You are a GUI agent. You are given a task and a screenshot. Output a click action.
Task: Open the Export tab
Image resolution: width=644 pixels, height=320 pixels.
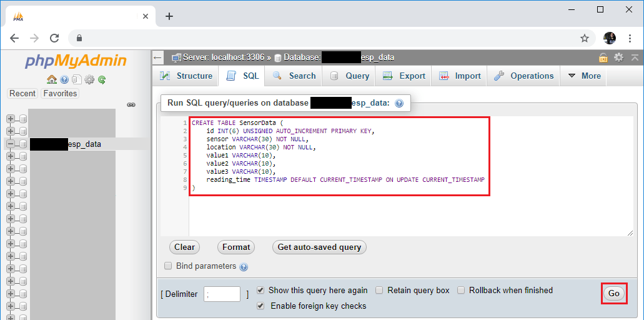[404, 76]
